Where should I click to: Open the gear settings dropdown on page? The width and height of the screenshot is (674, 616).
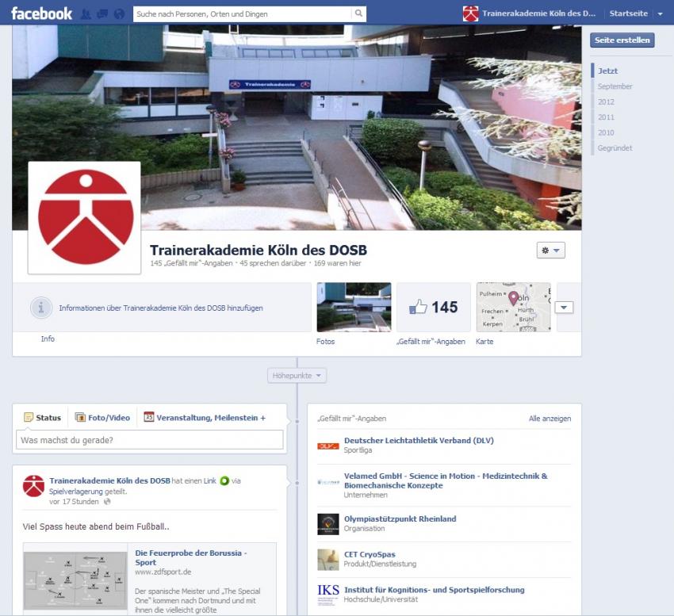click(x=550, y=250)
